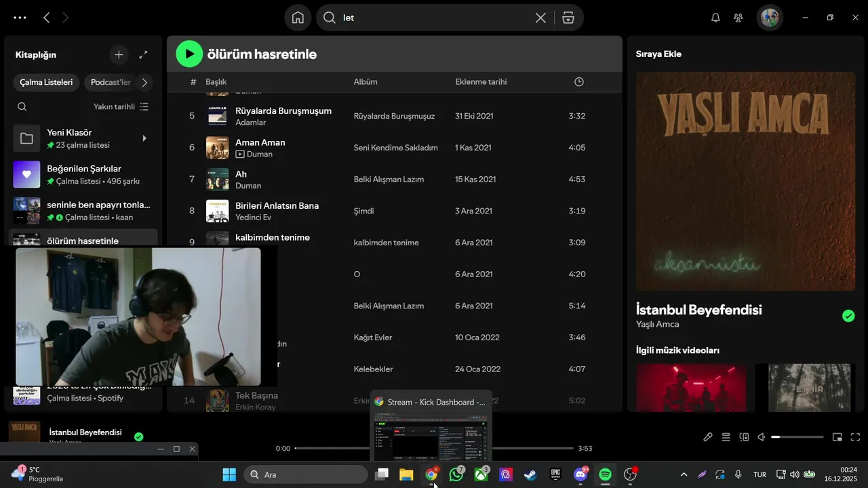This screenshot has height=488, width=868.
Task: Clear the search text with the X
Action: click(540, 18)
